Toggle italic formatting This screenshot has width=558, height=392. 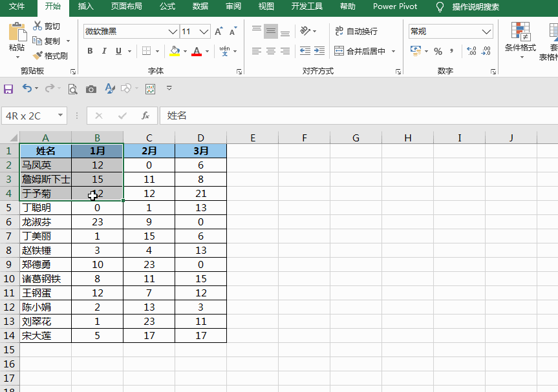[104, 51]
